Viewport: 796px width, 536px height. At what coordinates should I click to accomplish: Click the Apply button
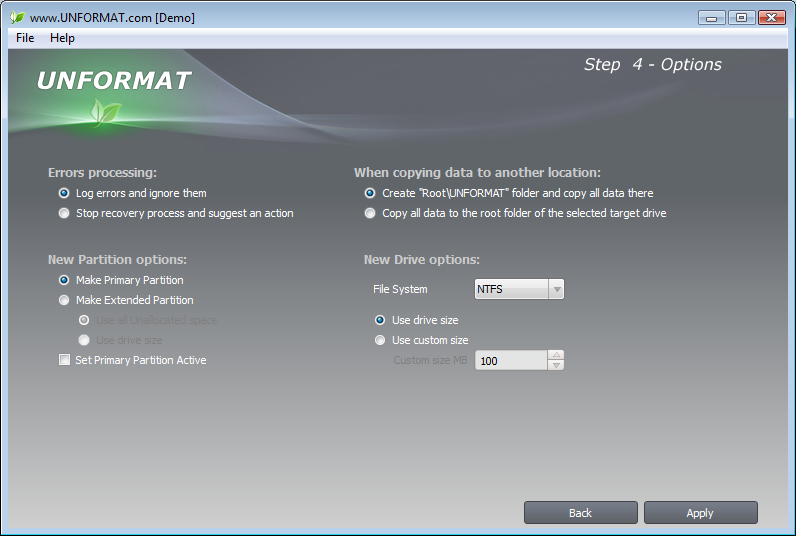pos(701,513)
